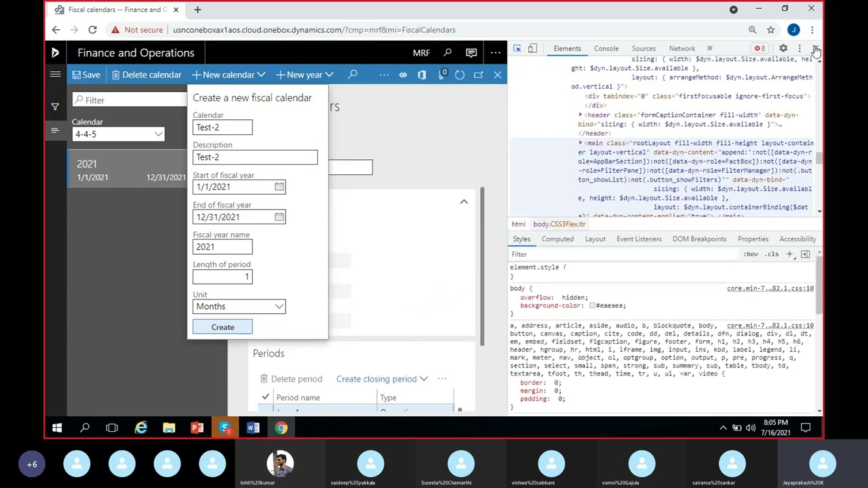Open the DevTools customize menu dots
Screen dimensions: 868x488
pos(800,49)
